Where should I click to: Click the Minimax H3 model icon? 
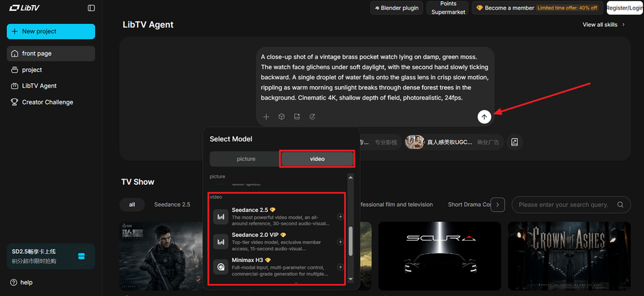221,267
